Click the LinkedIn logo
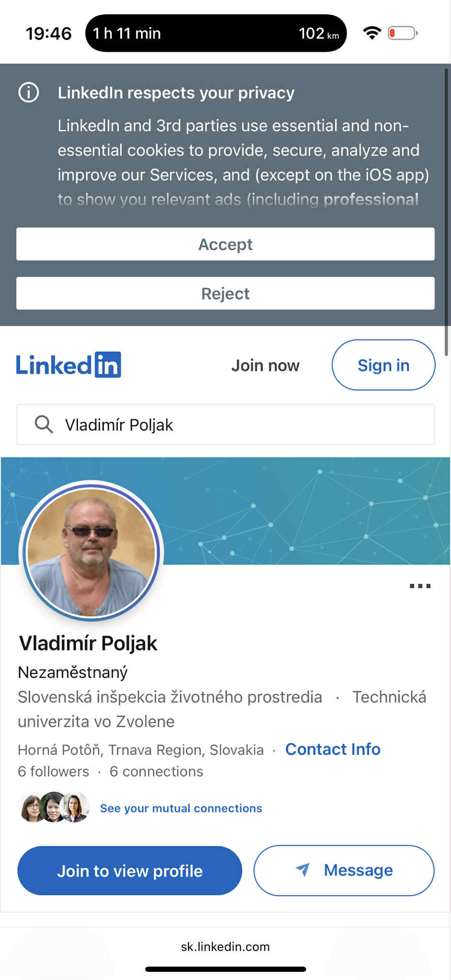Viewport: 451px width, 980px height. (x=68, y=365)
